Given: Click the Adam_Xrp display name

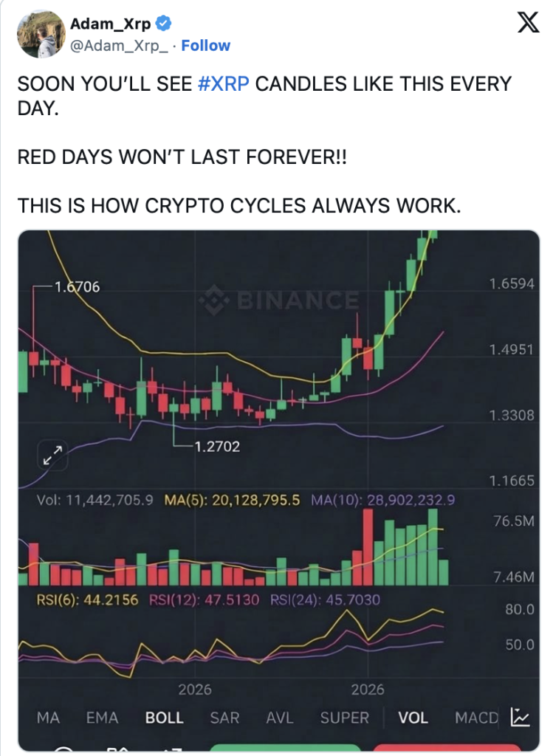Looking at the screenshot, I should [110, 24].
